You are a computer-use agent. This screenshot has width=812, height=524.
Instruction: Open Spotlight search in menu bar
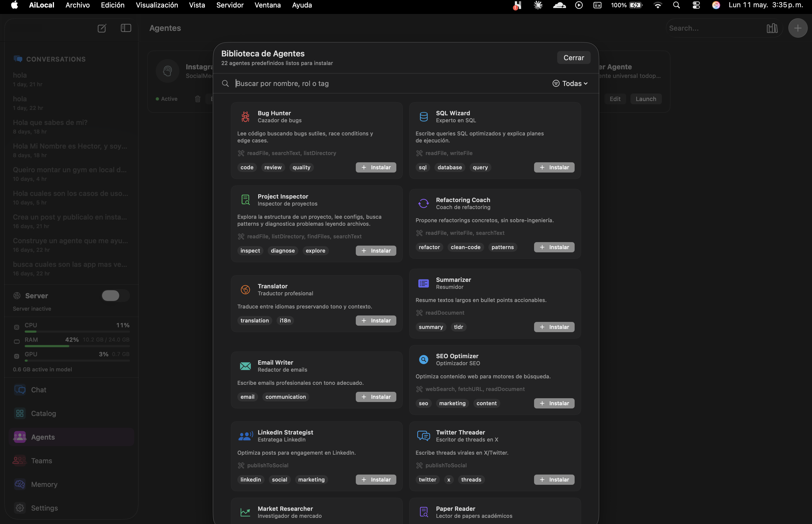coord(676,5)
